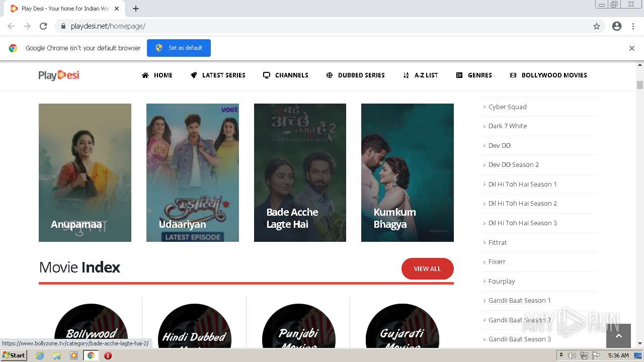This screenshot has width=644, height=362.
Task: Dismiss the default browser notification bar
Action: point(632,48)
